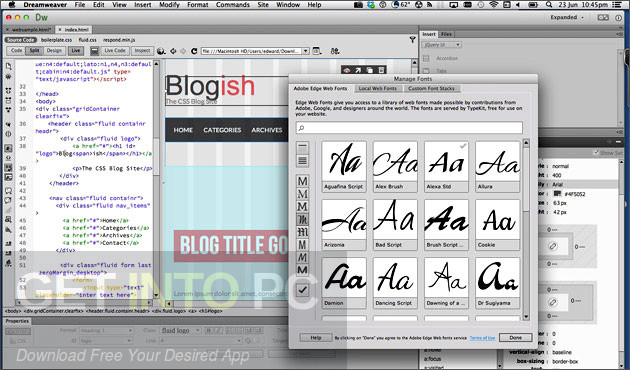Click the refresh icon beside address field
Image resolution: width=630 pixels, height=370 pixels.
pos(194,51)
